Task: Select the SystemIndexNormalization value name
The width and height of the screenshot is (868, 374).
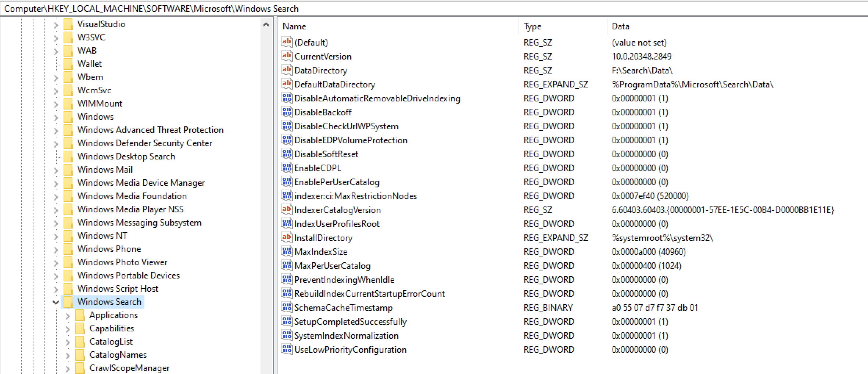Action: point(347,335)
